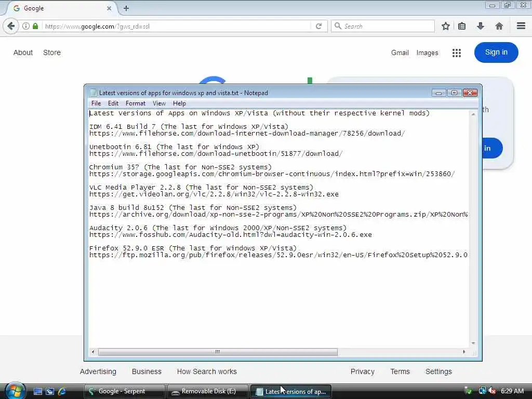This screenshot has width=532, height=399.
Task: Click the Google Sign in button
Action: 496,52
